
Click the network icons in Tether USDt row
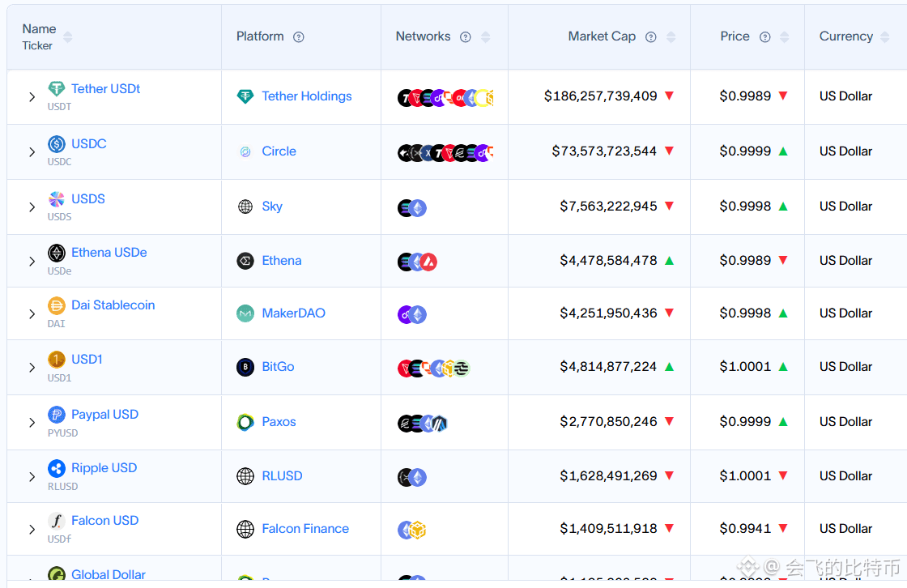tap(445, 98)
